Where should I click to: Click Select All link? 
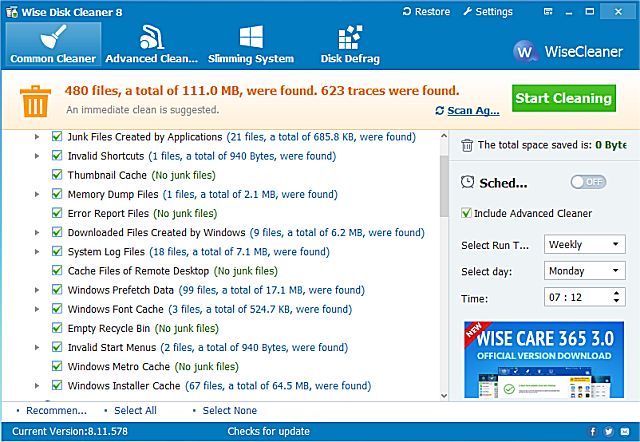pos(135,411)
